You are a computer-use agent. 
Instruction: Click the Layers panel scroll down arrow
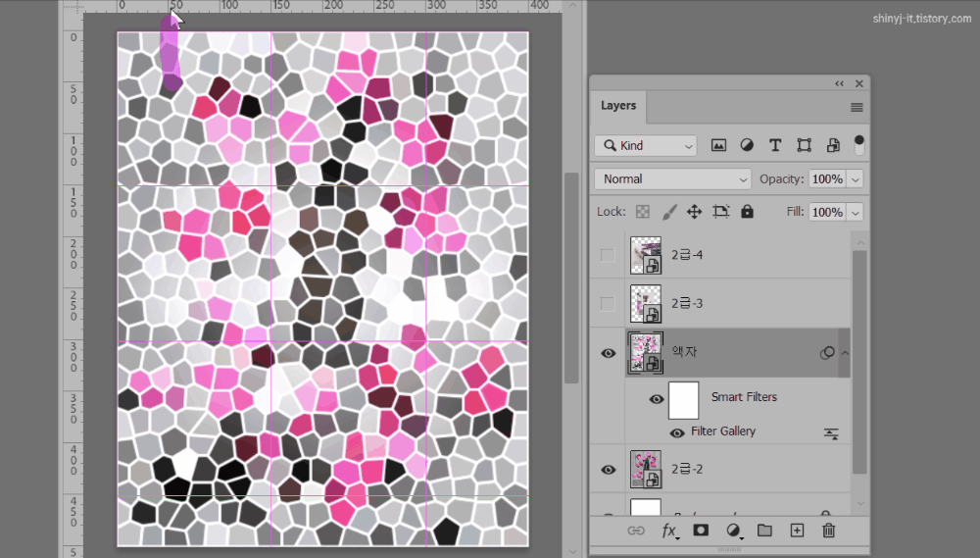tap(860, 504)
